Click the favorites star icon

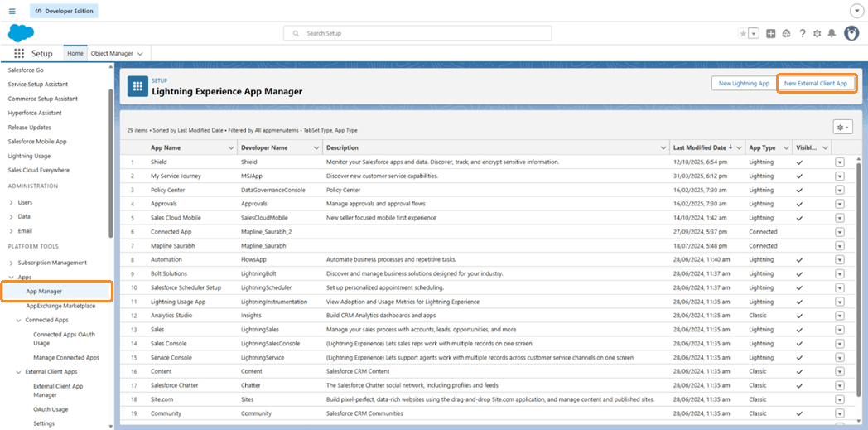pos(743,34)
